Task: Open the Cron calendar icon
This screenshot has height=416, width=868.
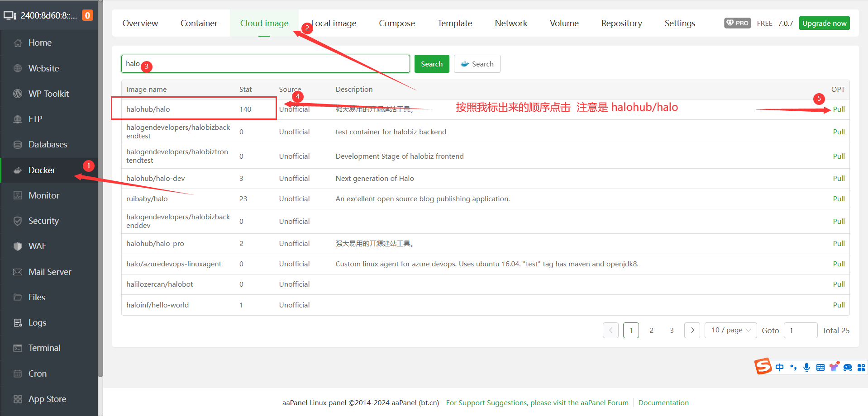Action: (x=18, y=373)
